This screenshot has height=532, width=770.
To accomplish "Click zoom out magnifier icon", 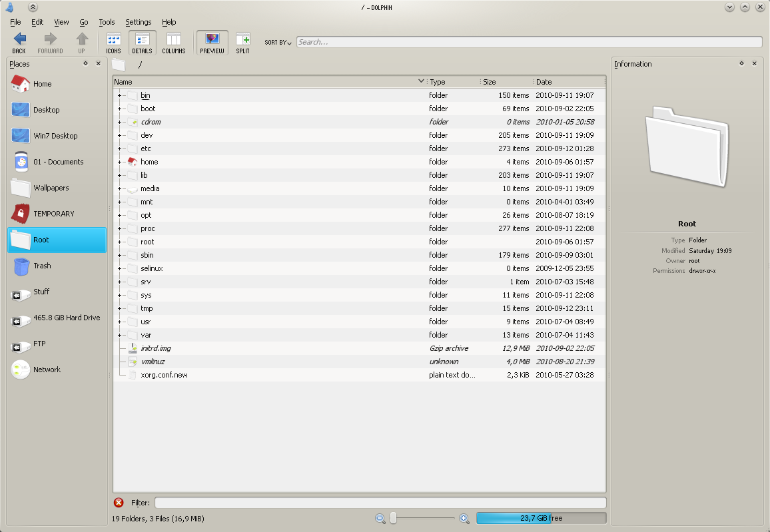I will tap(380, 518).
